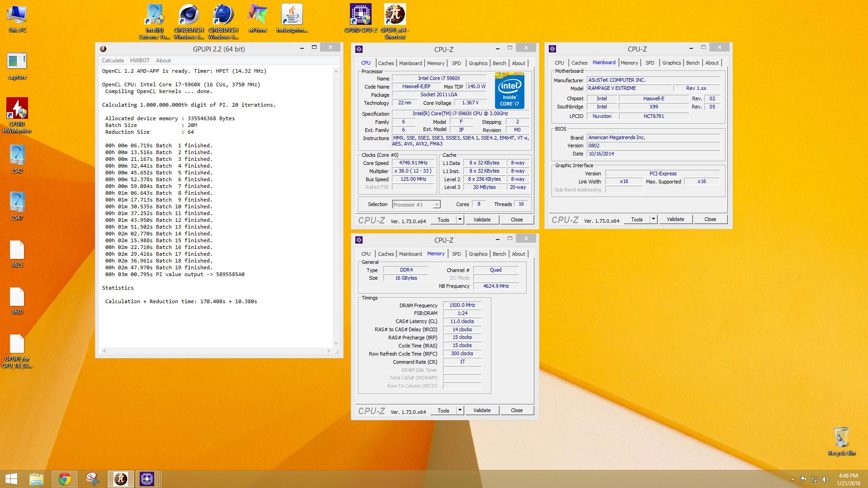Click Validate in Mainboard CPU-Z window
868x488 pixels.
click(x=675, y=219)
